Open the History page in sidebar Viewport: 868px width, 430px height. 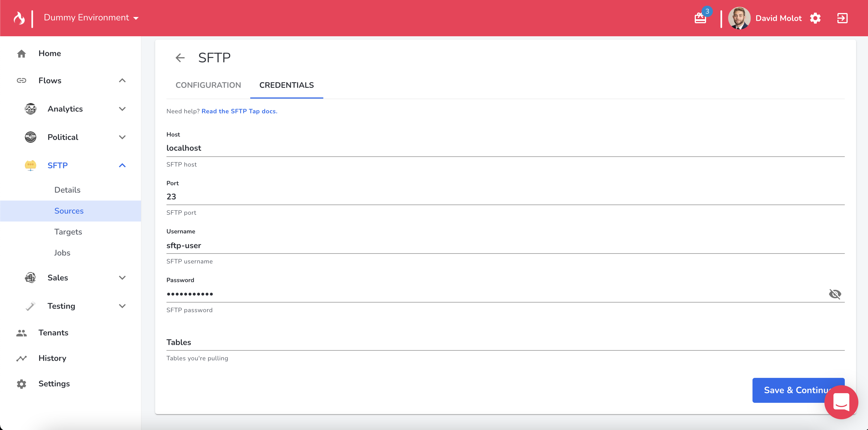click(x=52, y=358)
